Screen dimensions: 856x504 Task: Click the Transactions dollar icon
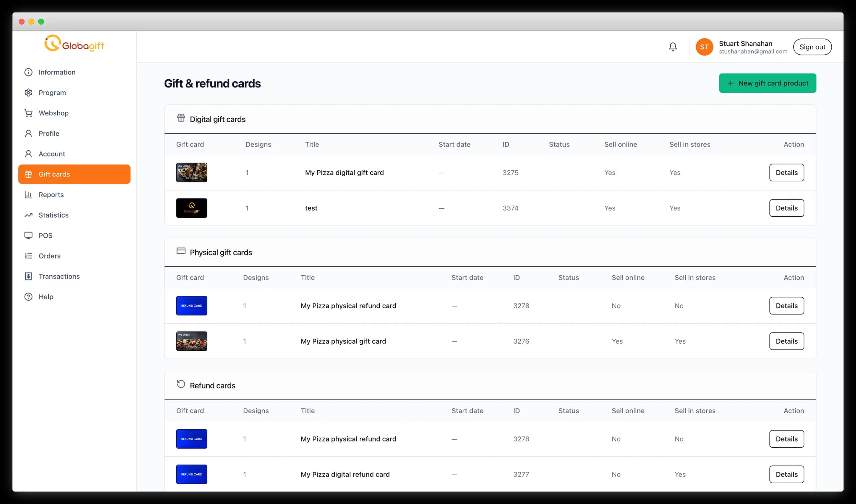coord(29,276)
